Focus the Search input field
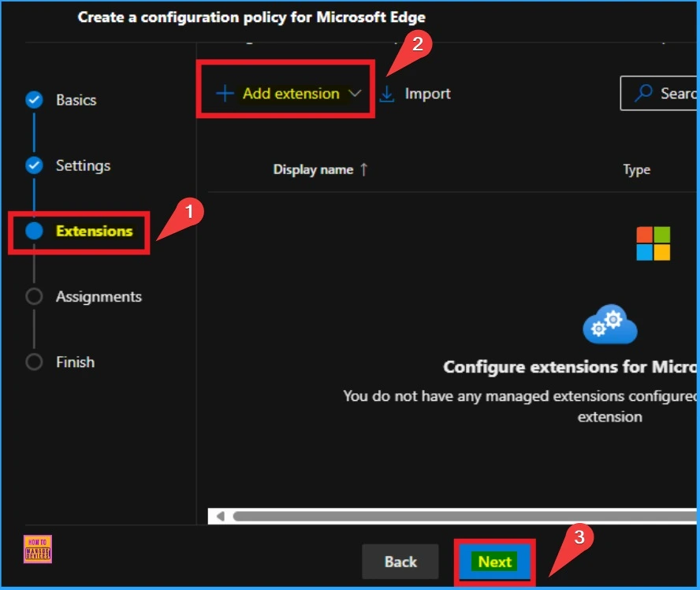This screenshot has height=590, width=700. pos(658,93)
